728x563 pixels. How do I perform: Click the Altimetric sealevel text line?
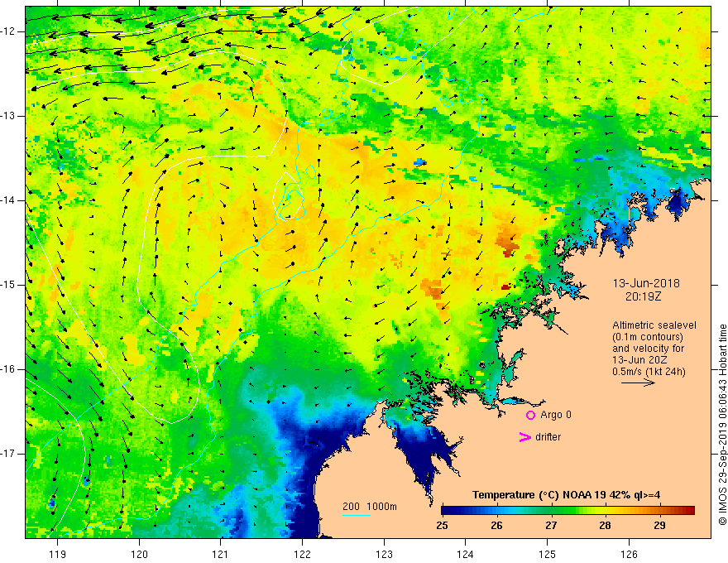click(x=654, y=325)
